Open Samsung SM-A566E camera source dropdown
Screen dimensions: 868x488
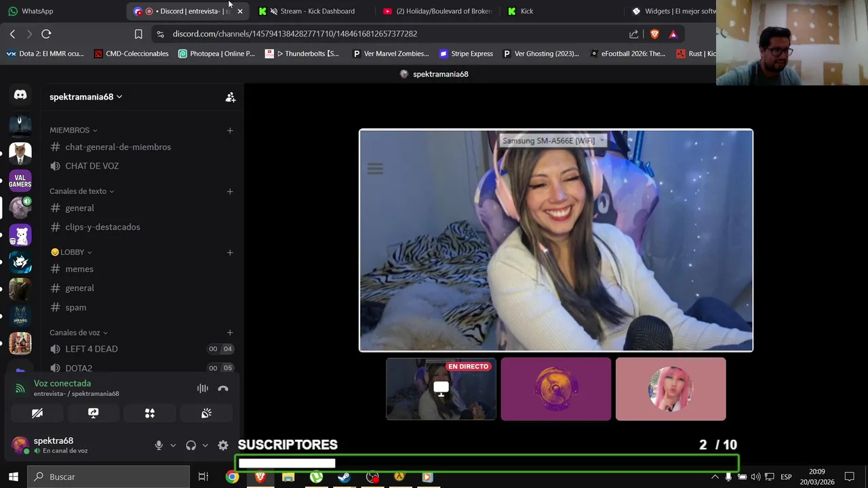pyautogui.click(x=553, y=140)
